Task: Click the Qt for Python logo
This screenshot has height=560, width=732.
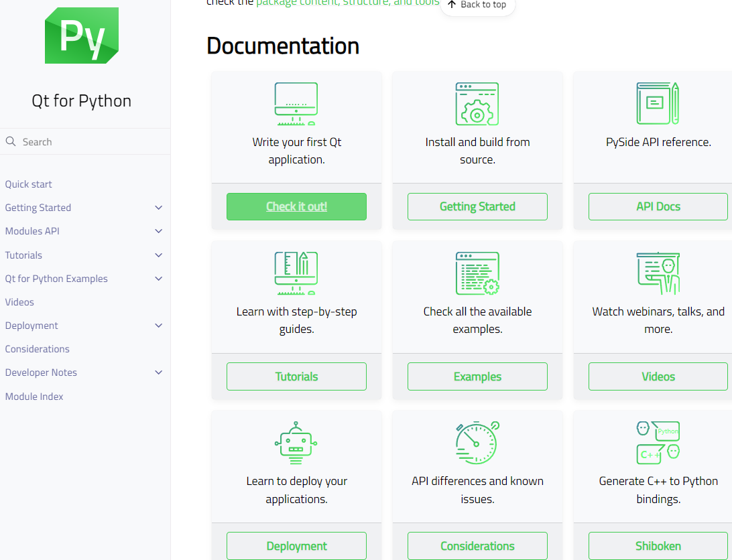Action: coord(82,35)
